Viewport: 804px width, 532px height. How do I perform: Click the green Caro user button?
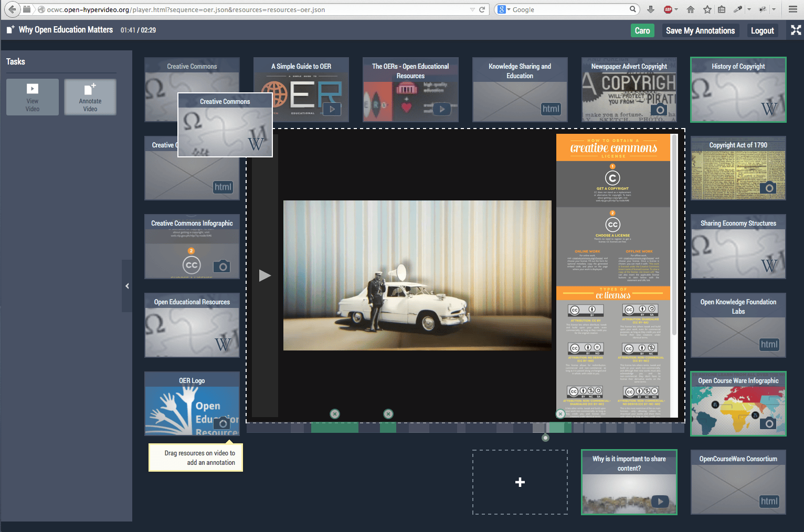coord(642,30)
